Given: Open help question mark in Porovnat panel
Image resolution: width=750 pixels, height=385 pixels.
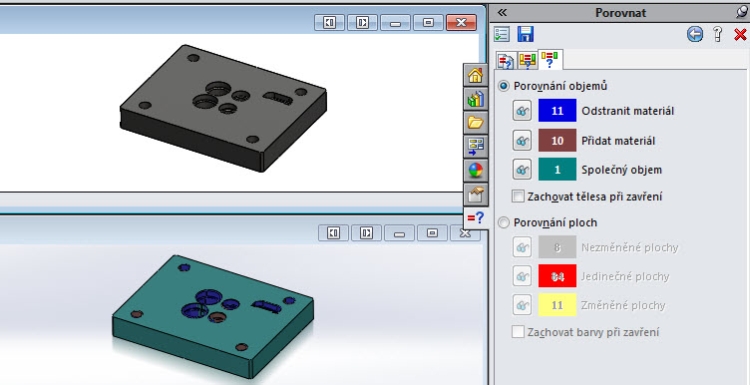Looking at the screenshot, I should (717, 34).
